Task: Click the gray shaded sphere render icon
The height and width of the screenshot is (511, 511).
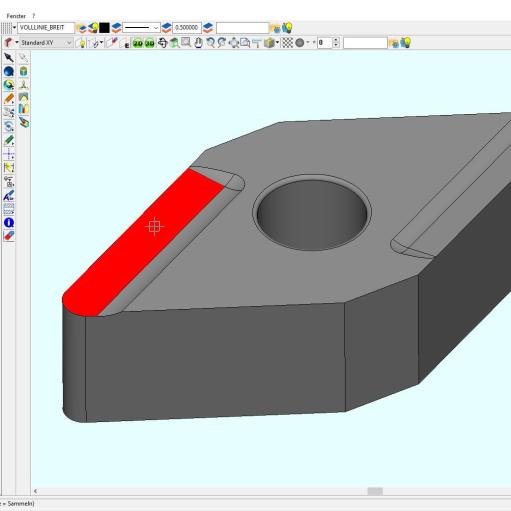Action: 300,43
